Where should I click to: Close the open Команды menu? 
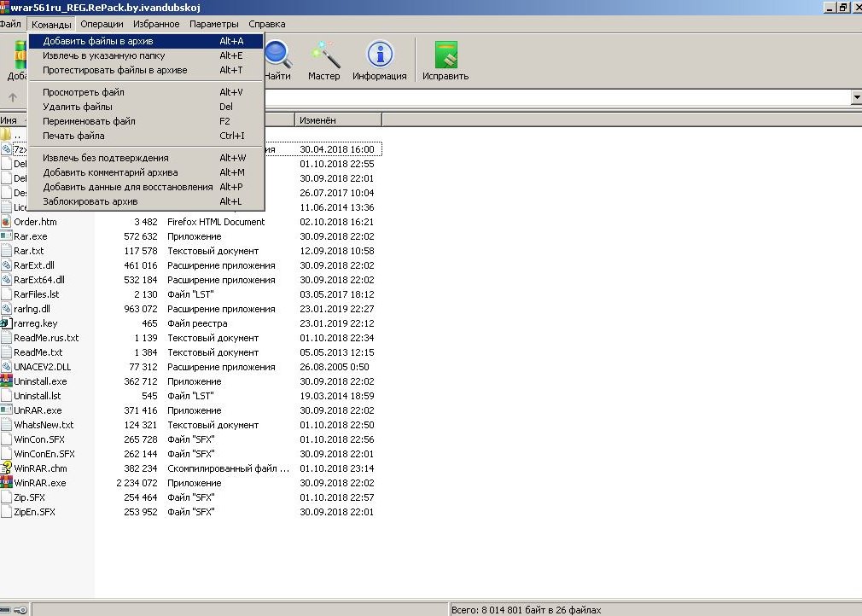pos(51,24)
